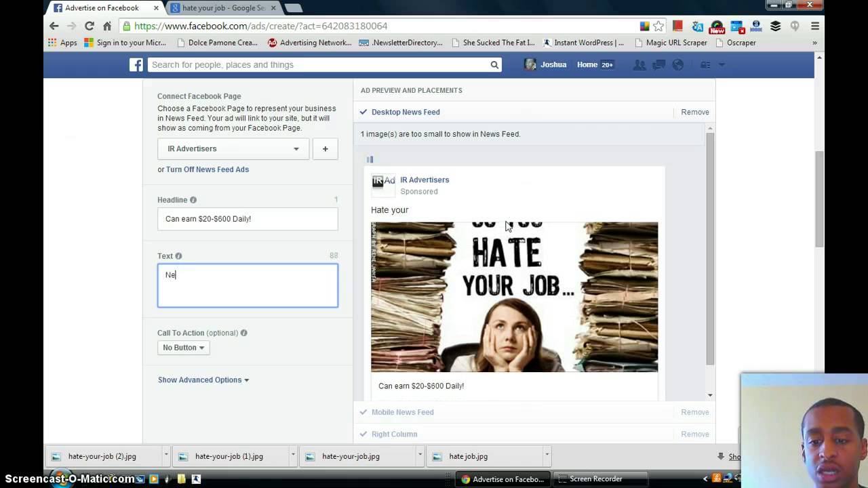Open the Dolce Pamone Crea... bookmark
This screenshot has height=488, width=868.
[217, 42]
